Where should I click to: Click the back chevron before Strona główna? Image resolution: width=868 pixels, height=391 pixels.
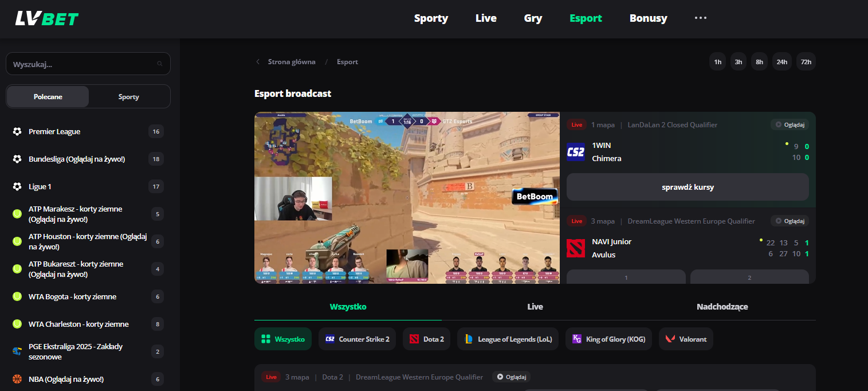click(x=258, y=62)
